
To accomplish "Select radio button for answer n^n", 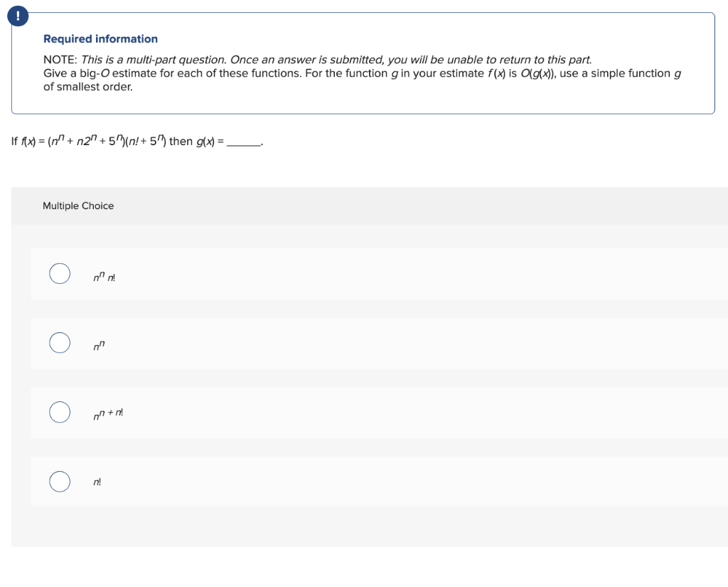I will (x=60, y=342).
